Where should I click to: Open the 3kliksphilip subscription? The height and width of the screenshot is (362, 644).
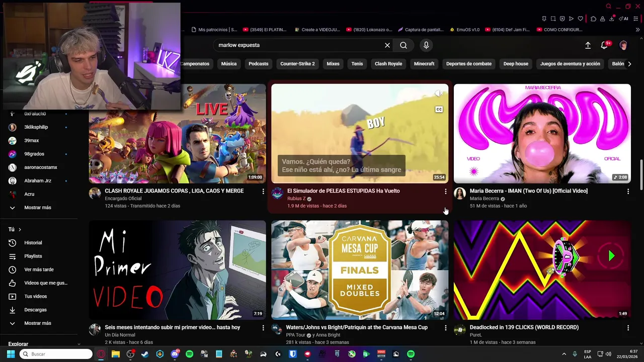pos(36,127)
